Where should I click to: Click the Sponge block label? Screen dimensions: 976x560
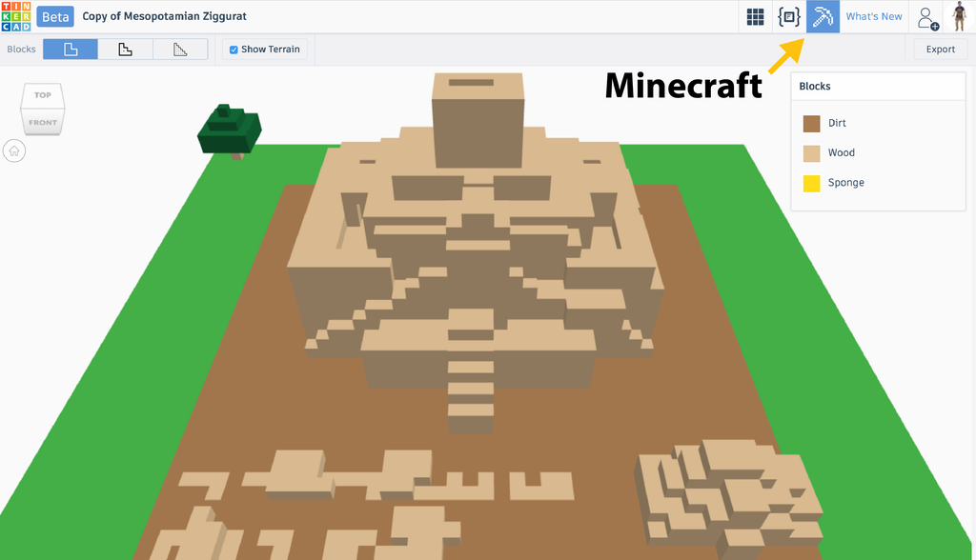846,183
